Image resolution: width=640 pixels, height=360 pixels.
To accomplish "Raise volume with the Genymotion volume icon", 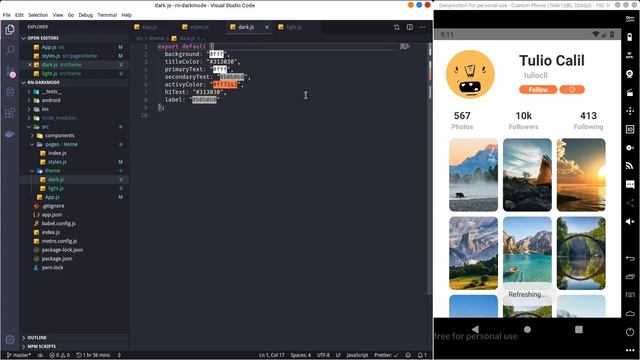I will click(630, 221).
